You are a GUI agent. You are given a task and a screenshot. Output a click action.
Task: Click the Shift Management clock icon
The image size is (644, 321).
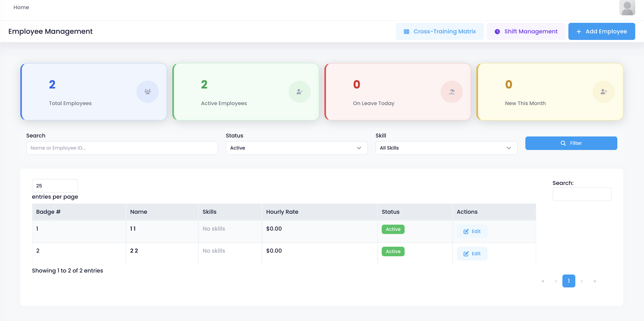click(x=497, y=31)
